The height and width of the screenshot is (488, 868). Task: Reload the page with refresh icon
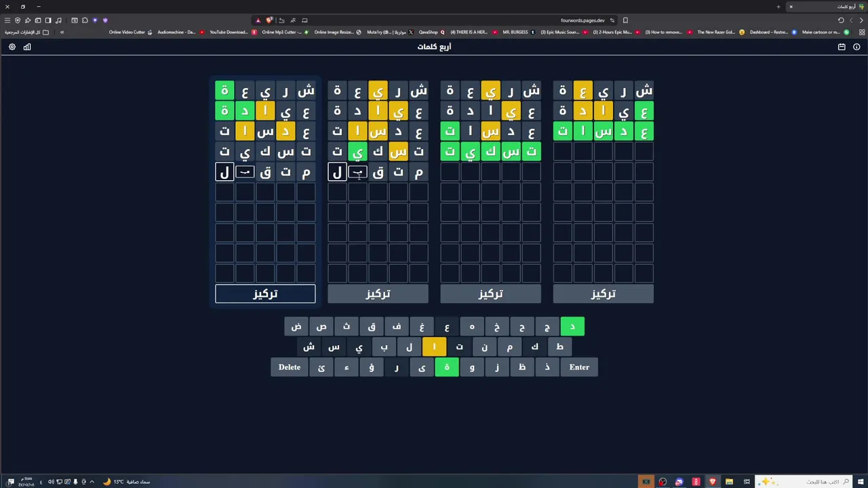[x=841, y=20]
